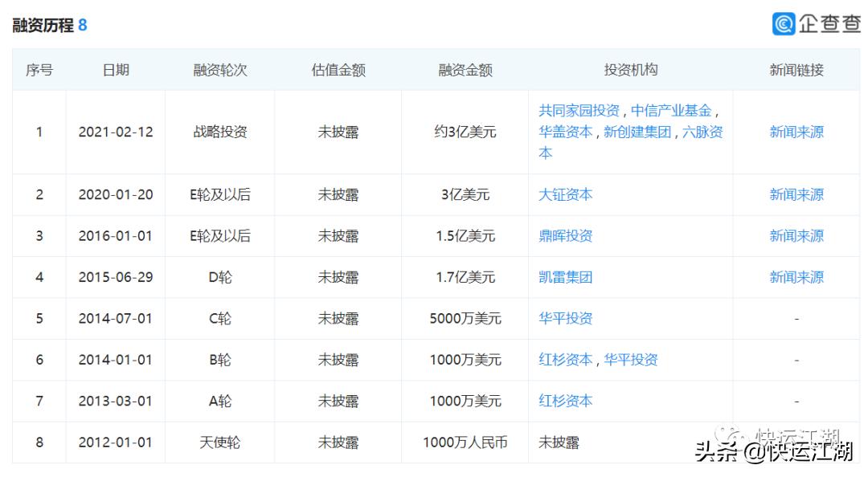Open the 大钲资本 investor link
The image size is (868, 477).
pyautogui.click(x=567, y=194)
